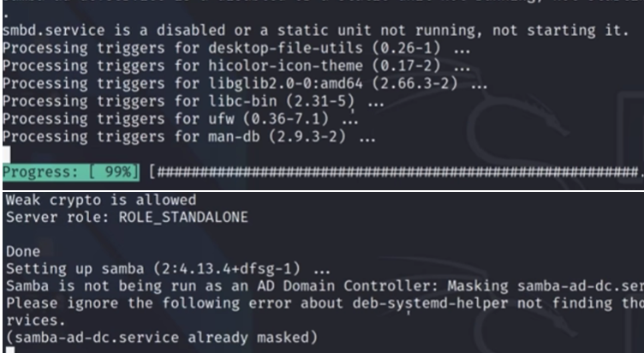This screenshot has width=644, height=353.
Task: Click the libc-bin (2.31-5) trigger line
Action: [x=193, y=101]
